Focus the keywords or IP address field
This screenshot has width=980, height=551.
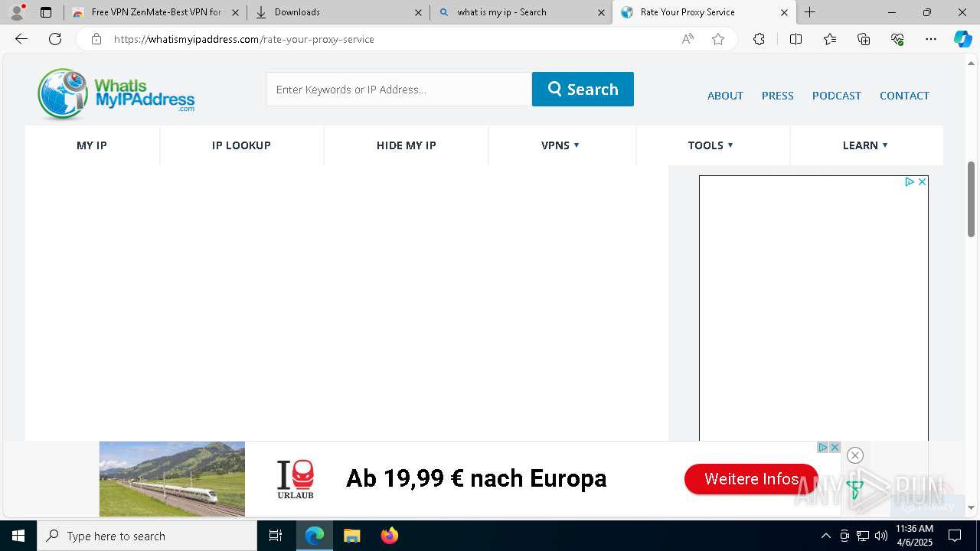pyautogui.click(x=399, y=89)
